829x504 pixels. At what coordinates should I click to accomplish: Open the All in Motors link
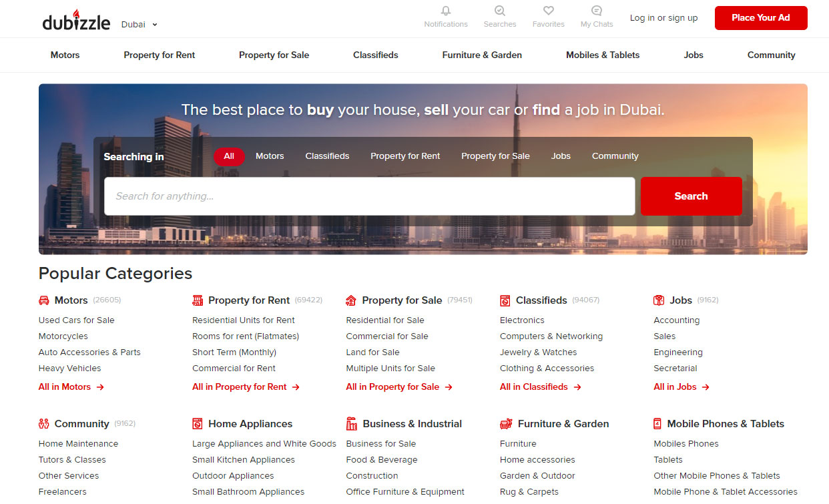[x=71, y=387]
